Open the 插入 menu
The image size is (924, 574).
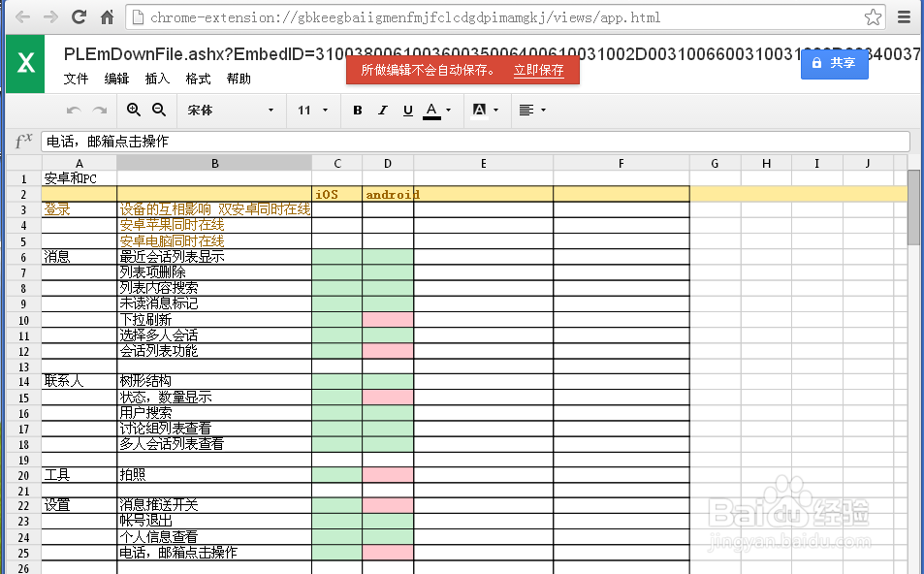(x=155, y=79)
